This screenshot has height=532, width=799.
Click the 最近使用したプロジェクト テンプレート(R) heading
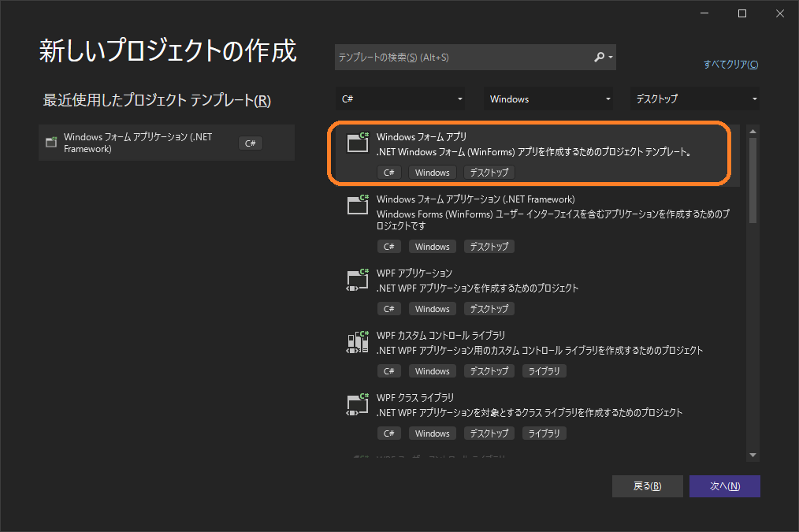157,100
